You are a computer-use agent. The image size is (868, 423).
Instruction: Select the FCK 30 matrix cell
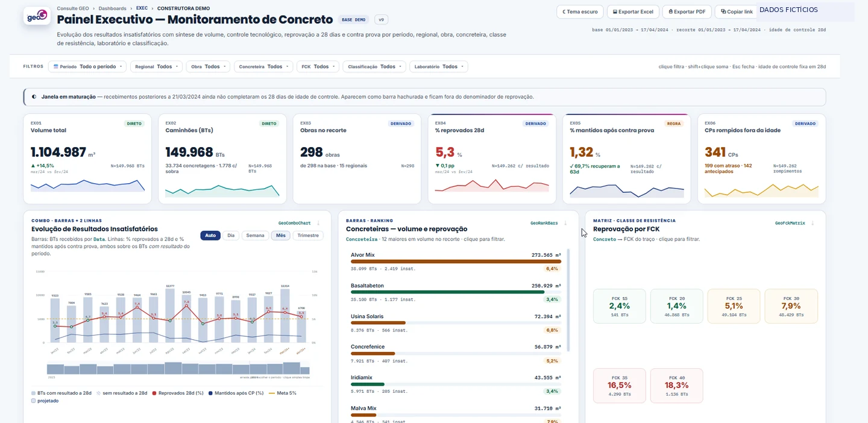[791, 306]
